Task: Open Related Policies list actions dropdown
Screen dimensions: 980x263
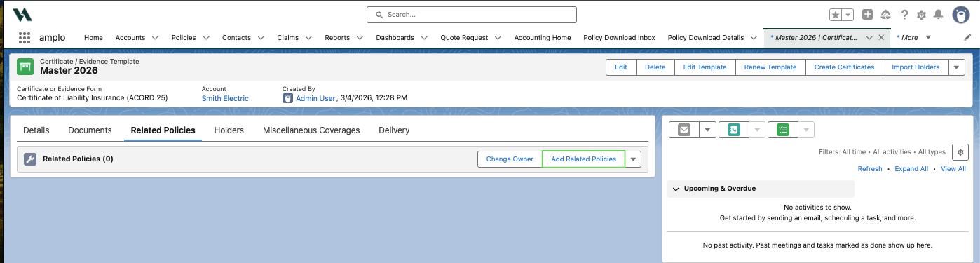Action: 634,159
